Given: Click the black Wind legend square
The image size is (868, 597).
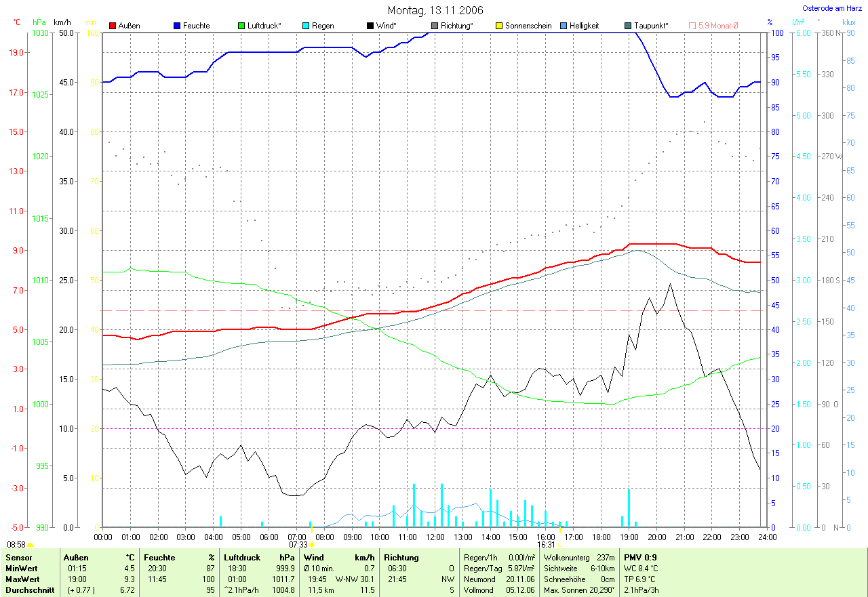Looking at the screenshot, I should 370,26.
